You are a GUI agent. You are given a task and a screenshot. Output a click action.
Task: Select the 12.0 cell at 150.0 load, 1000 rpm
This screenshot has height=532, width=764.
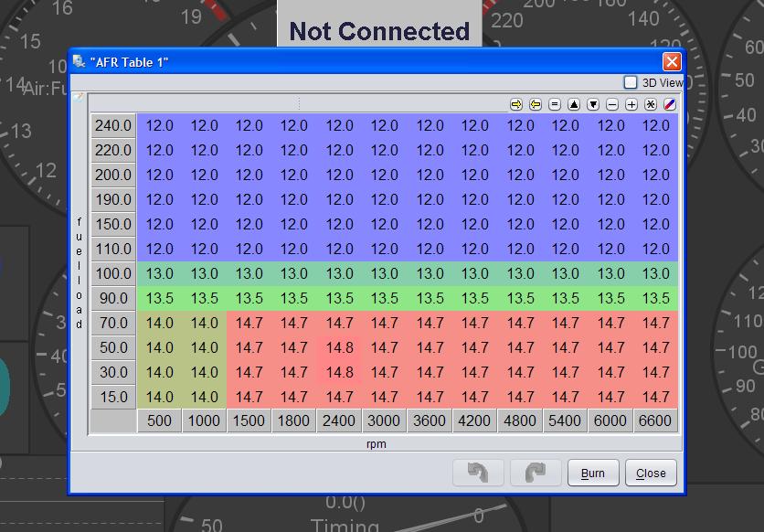click(x=205, y=225)
